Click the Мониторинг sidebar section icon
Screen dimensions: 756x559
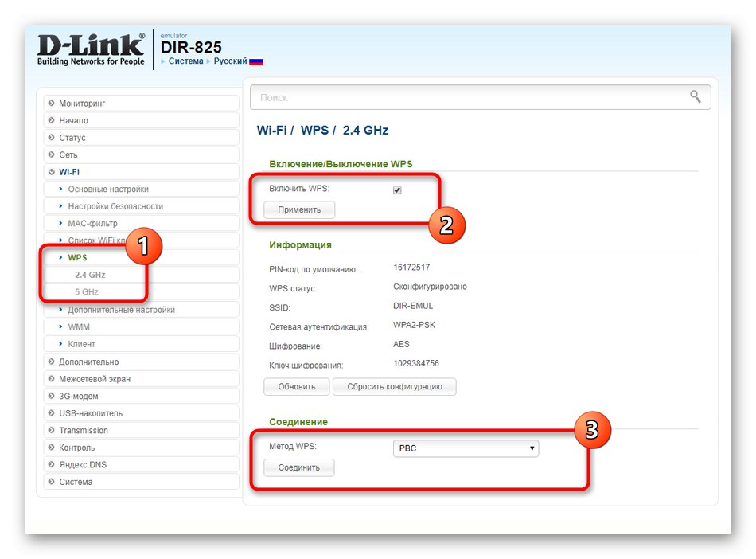52,103
